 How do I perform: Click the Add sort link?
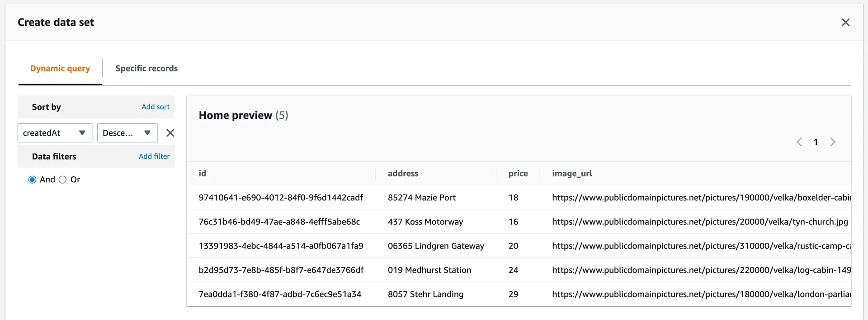156,107
